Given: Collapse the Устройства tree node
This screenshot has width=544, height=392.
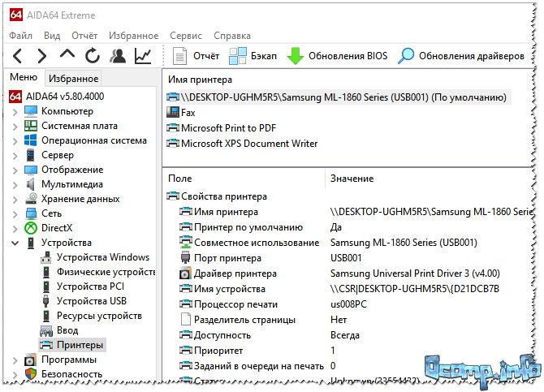Looking at the screenshot, I should pos(15,243).
